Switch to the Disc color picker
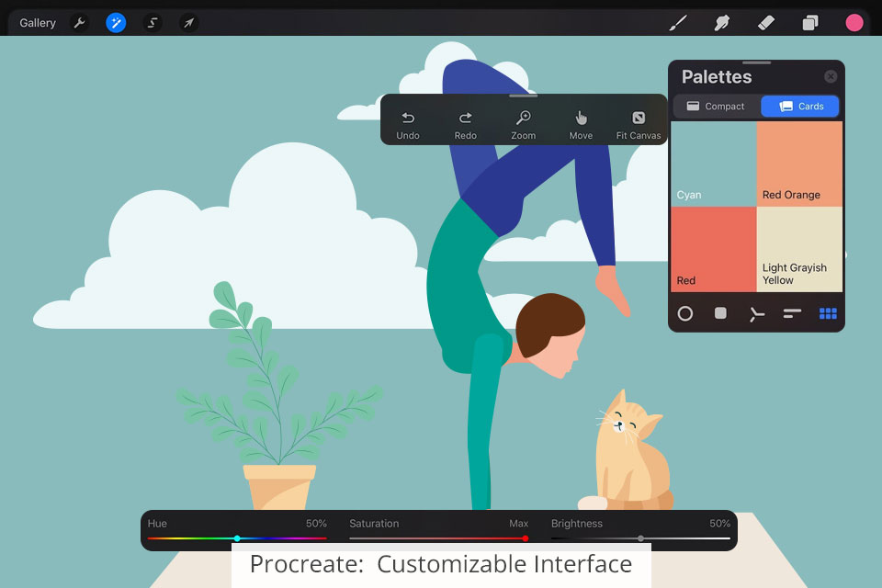This screenshot has width=882, height=588. [x=685, y=313]
